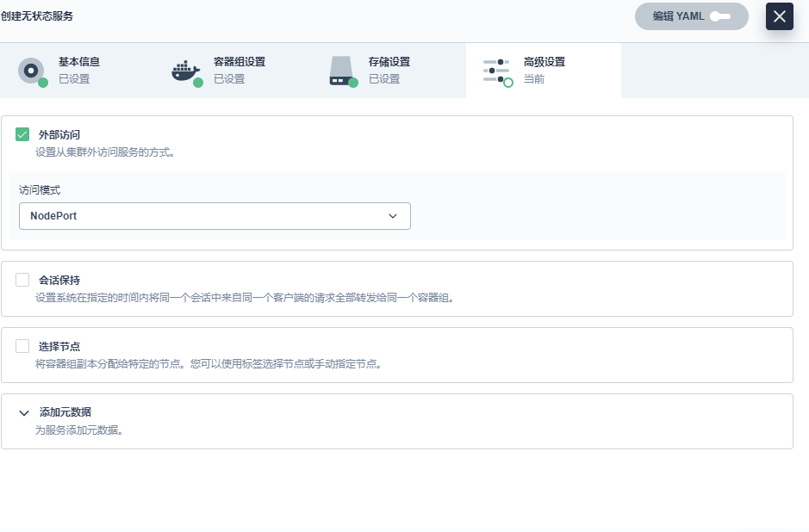Click the 会话保持 label text
The image size is (809, 532).
click(59, 280)
